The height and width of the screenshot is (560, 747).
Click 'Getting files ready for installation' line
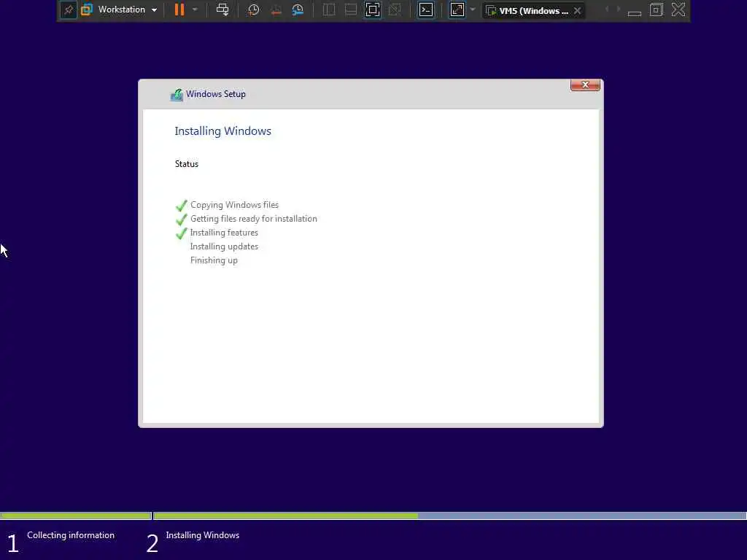pos(253,219)
